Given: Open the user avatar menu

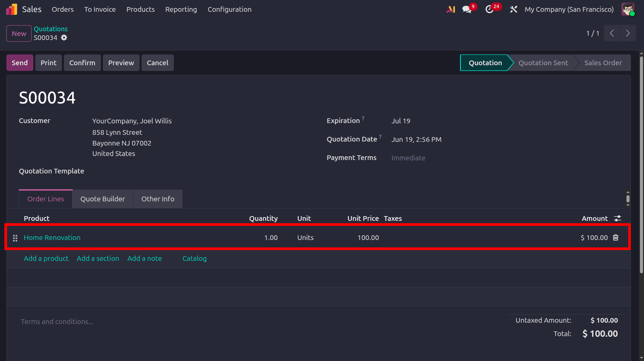Looking at the screenshot, I should click(628, 9).
